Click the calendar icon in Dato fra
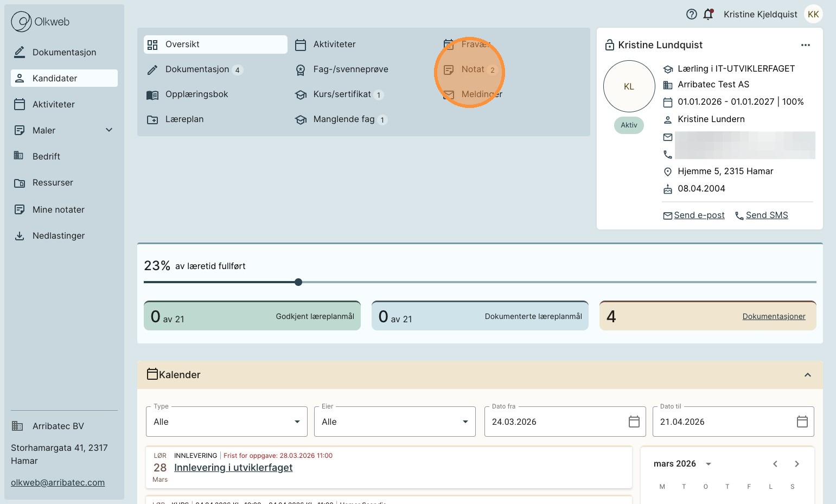 (634, 422)
